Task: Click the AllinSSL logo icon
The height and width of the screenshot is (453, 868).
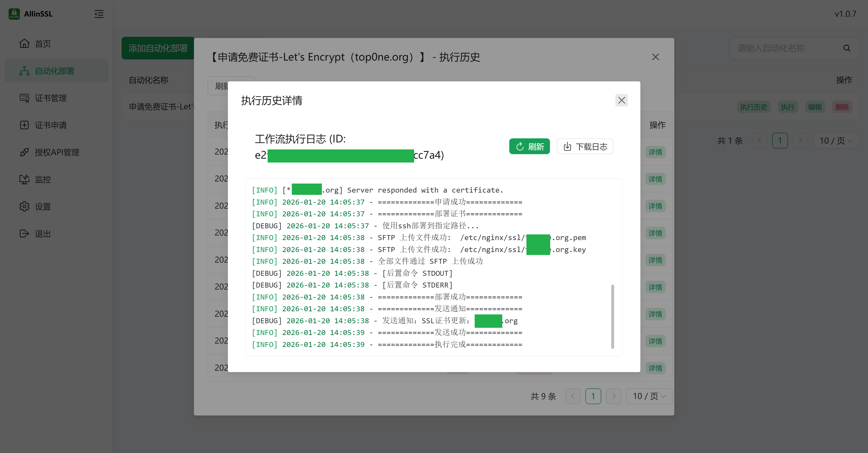Action: pyautogui.click(x=14, y=14)
